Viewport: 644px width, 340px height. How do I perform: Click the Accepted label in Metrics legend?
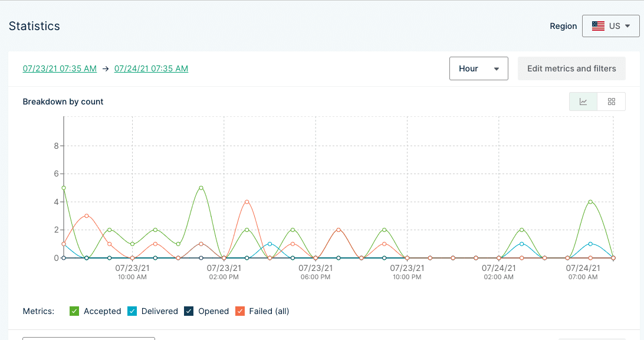pos(102,311)
